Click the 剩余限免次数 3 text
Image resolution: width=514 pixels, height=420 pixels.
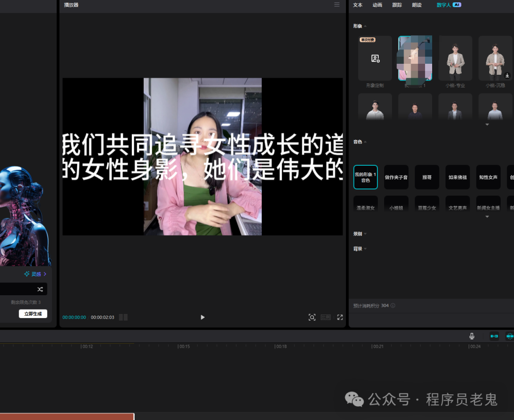pos(26,302)
